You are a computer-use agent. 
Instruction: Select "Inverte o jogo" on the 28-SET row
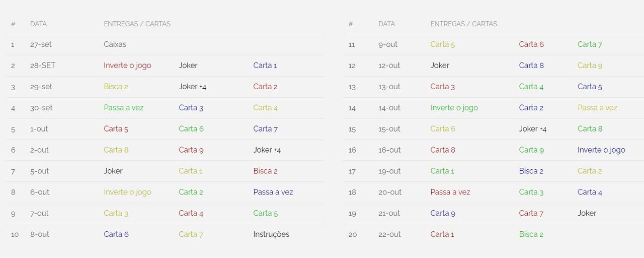point(127,66)
